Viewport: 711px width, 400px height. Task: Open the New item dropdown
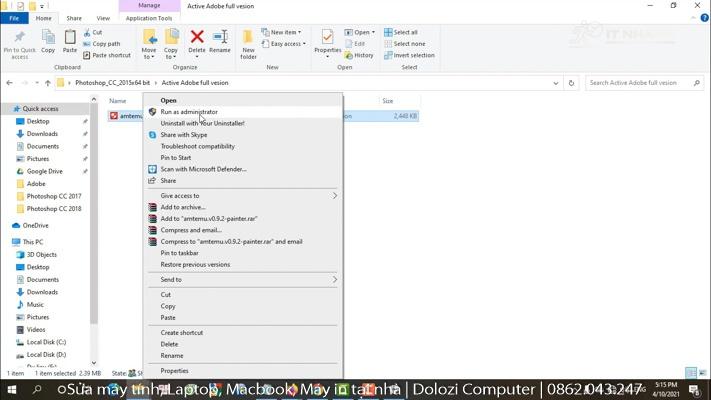click(x=285, y=32)
